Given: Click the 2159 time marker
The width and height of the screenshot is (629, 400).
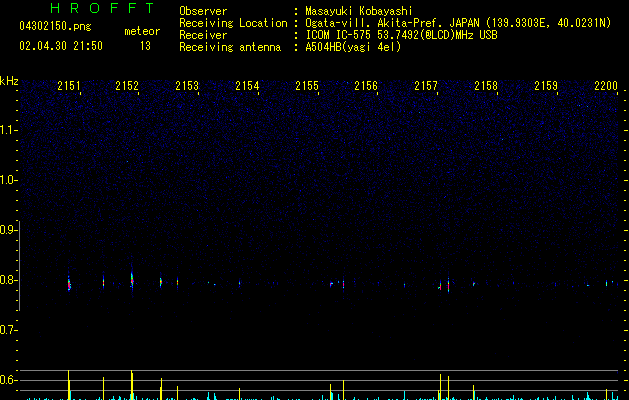Looking at the screenshot, I should coord(546,85).
